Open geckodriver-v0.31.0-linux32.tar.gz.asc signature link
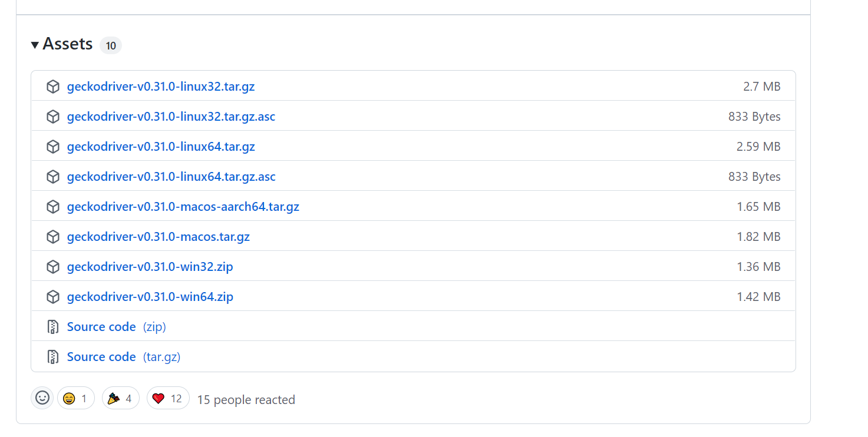The image size is (868, 437). 171,117
